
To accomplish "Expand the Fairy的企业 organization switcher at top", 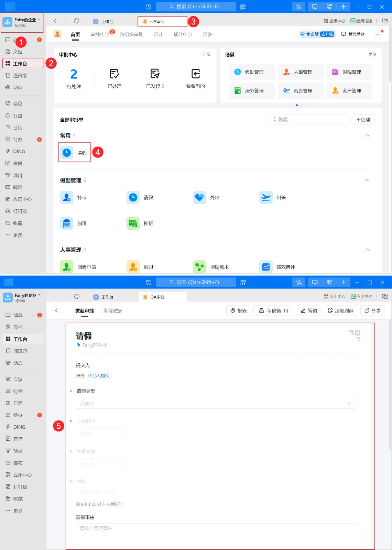I will point(23,22).
